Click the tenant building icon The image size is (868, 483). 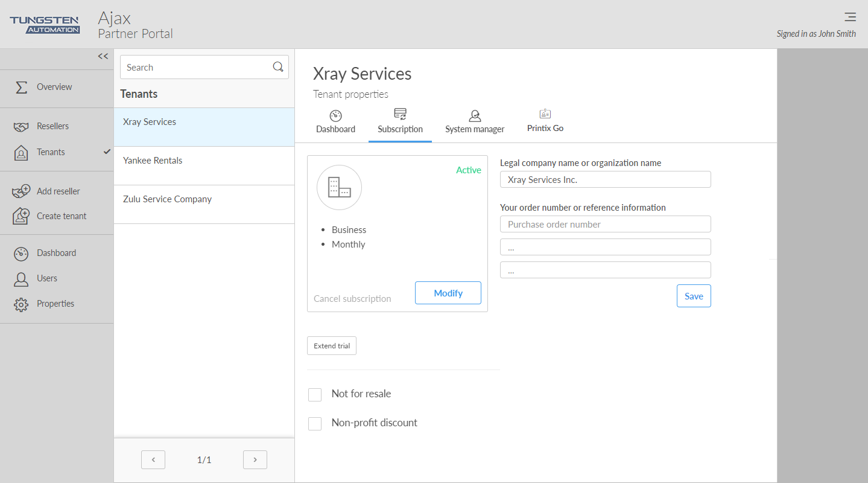(x=339, y=187)
